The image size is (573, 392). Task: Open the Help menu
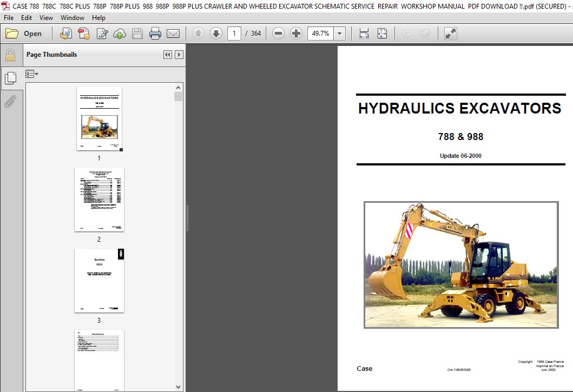(x=98, y=17)
